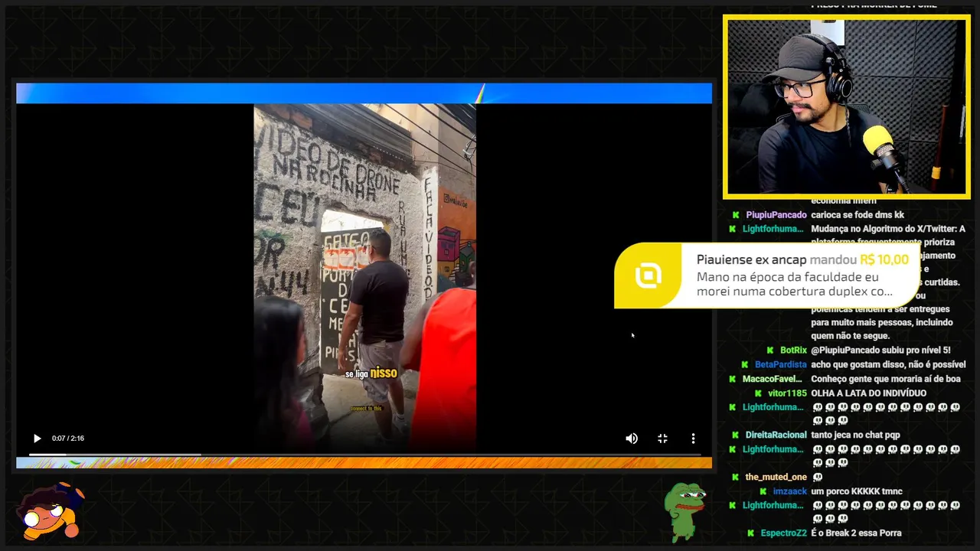Open imzaack's chat profile
The image size is (980, 551).
point(789,491)
